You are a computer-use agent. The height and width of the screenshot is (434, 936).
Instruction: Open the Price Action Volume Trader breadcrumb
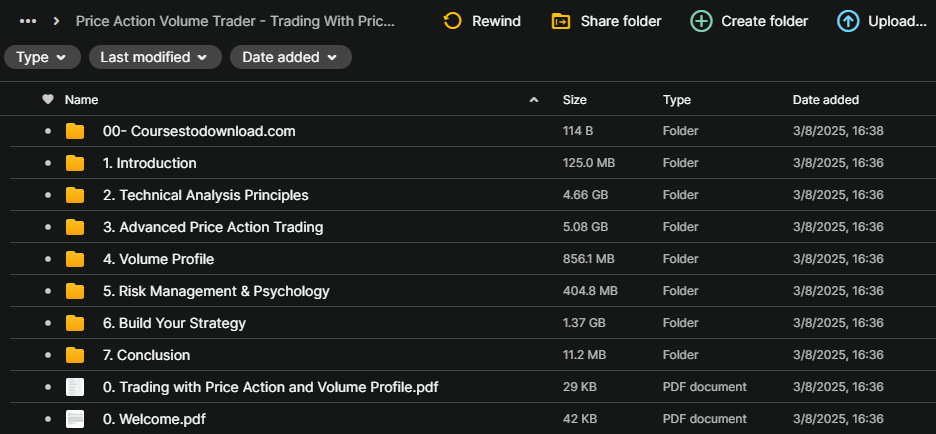235,21
